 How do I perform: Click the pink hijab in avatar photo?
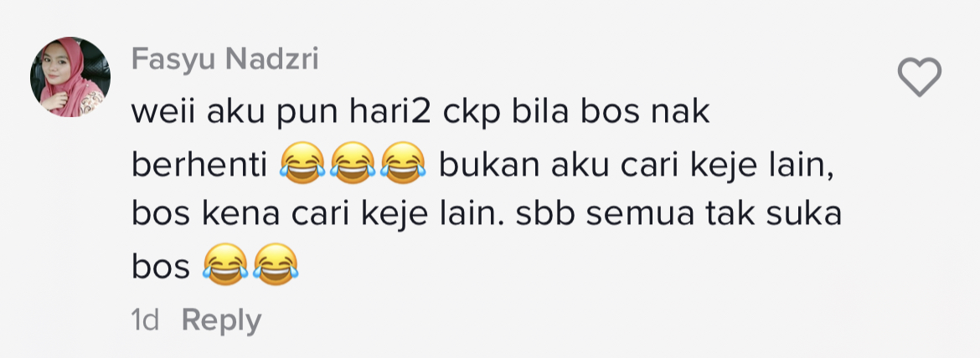70,74
